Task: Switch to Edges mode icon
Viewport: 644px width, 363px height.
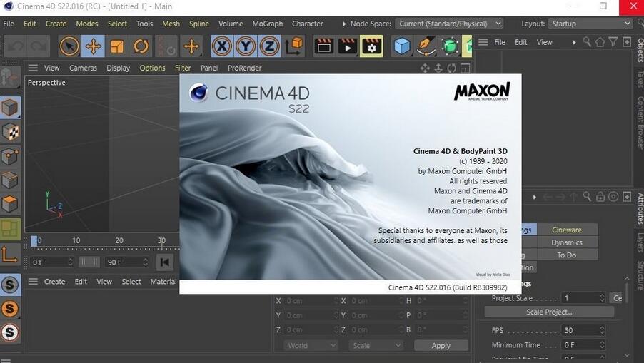Action: coord(10,180)
